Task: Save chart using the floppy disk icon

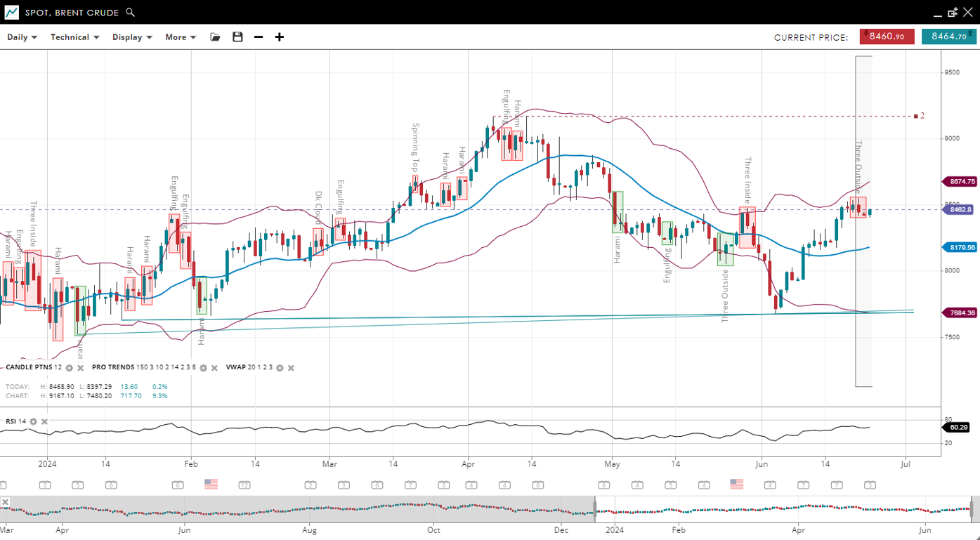Action: tap(237, 37)
